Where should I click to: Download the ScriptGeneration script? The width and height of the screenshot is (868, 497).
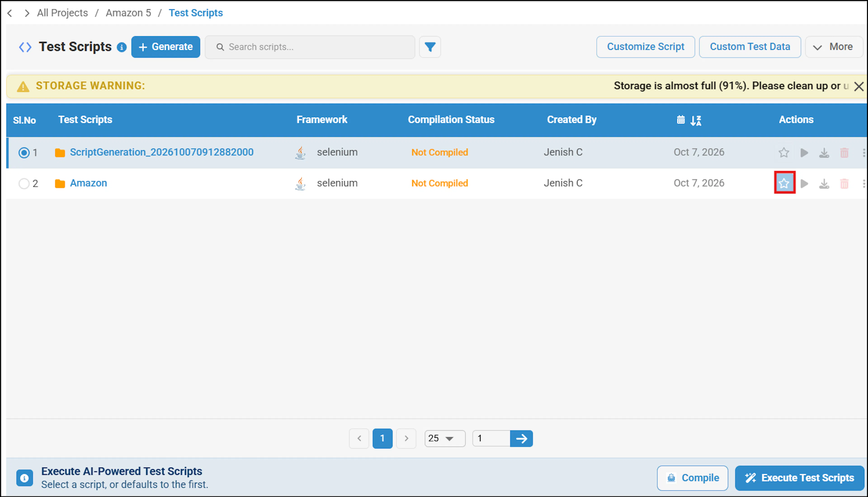click(824, 152)
